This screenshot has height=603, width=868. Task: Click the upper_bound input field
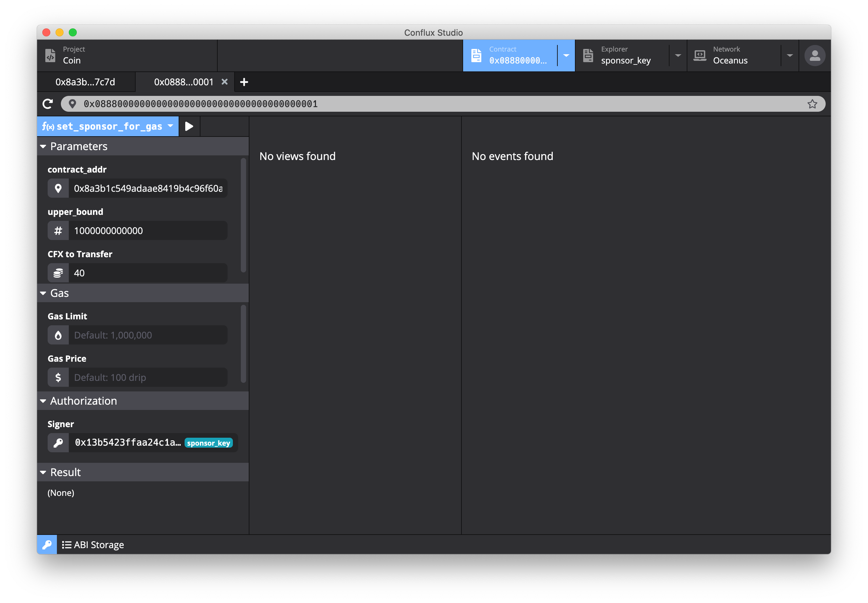(148, 230)
